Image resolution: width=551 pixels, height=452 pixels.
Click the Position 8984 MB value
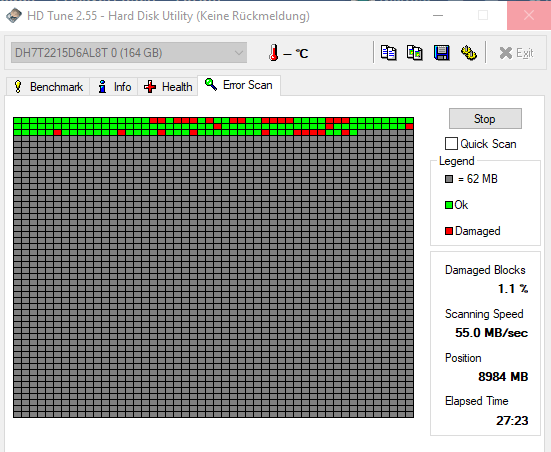pos(503,376)
